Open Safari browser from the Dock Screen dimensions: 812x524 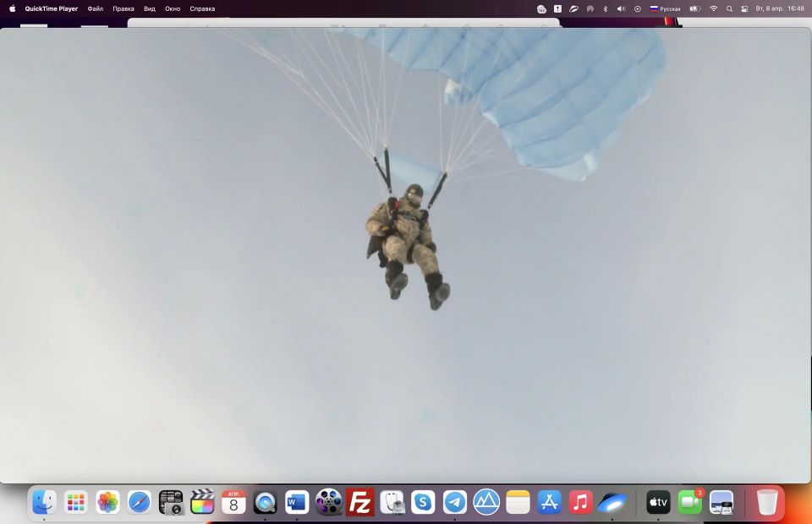(x=140, y=502)
